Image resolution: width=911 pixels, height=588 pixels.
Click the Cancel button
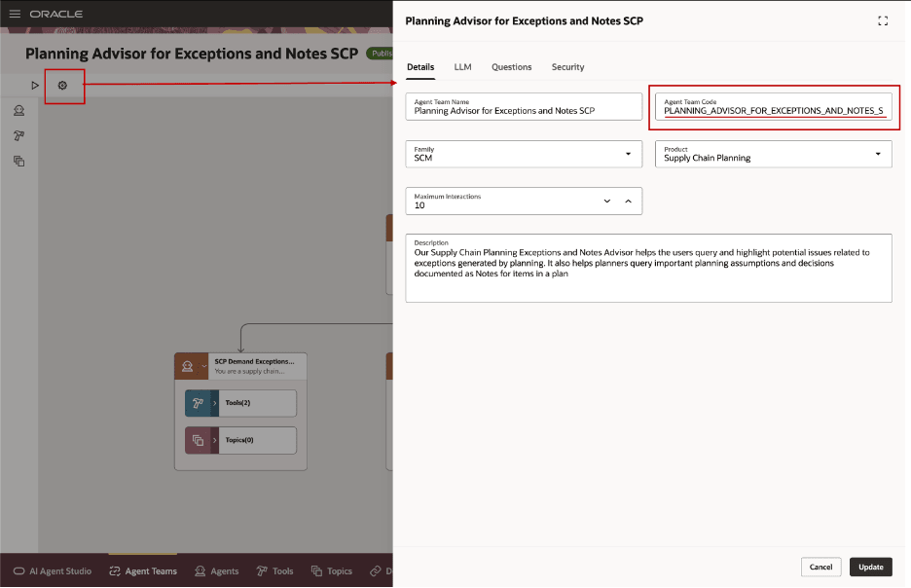(820, 568)
